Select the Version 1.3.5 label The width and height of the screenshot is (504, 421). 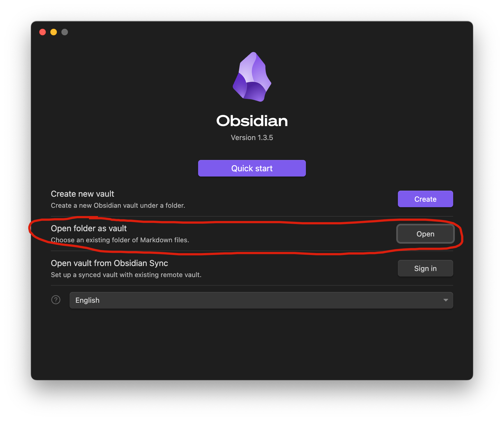tap(252, 138)
